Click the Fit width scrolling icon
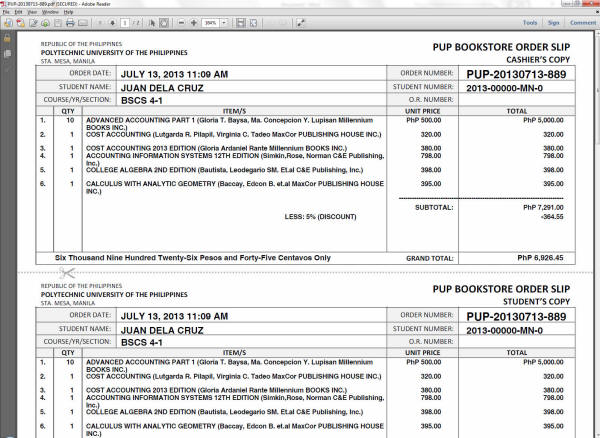The height and width of the screenshot is (438, 600). [x=241, y=23]
